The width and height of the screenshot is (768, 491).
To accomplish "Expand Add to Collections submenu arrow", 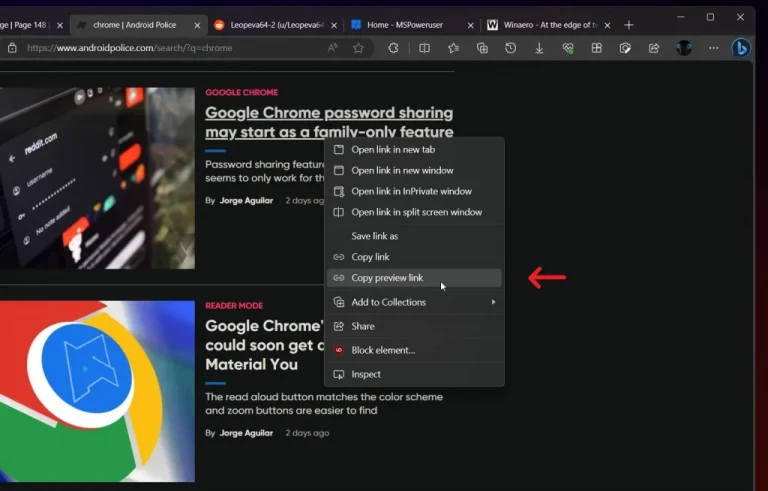I will (493, 302).
